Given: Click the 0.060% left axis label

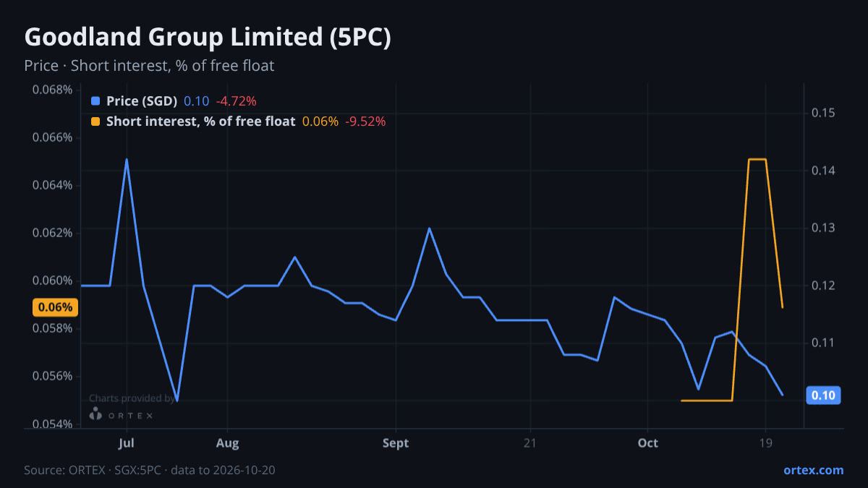Looking at the screenshot, I should (52, 281).
